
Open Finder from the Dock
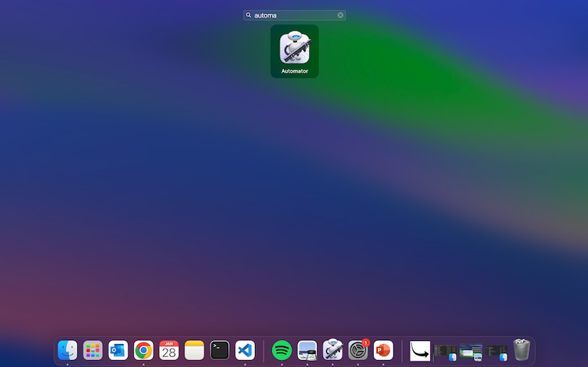pos(67,350)
